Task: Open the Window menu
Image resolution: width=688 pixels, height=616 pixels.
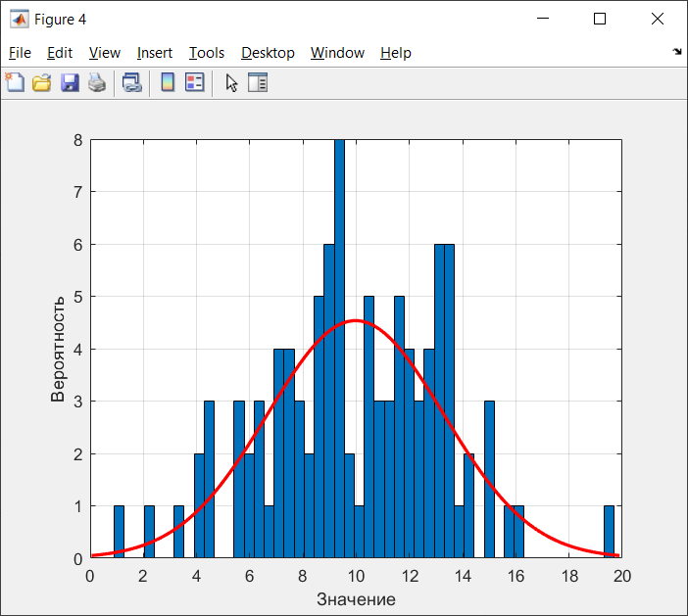Action: tap(337, 53)
